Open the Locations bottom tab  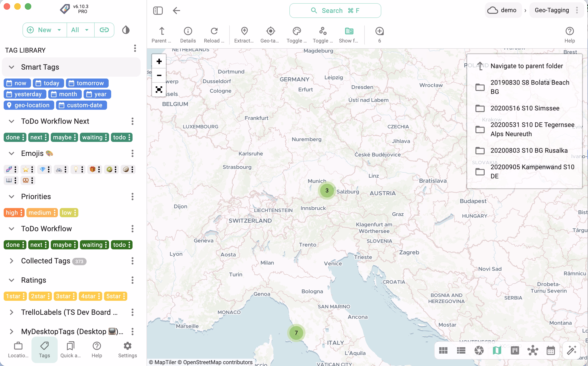(18, 350)
